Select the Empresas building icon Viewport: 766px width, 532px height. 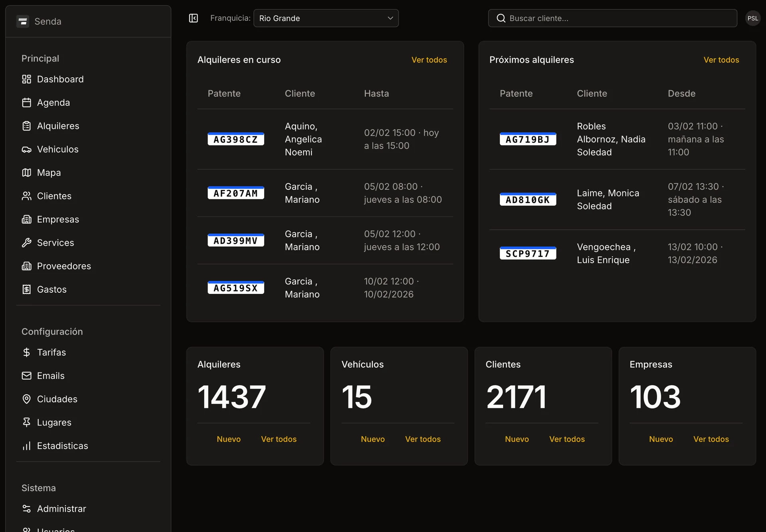point(27,219)
